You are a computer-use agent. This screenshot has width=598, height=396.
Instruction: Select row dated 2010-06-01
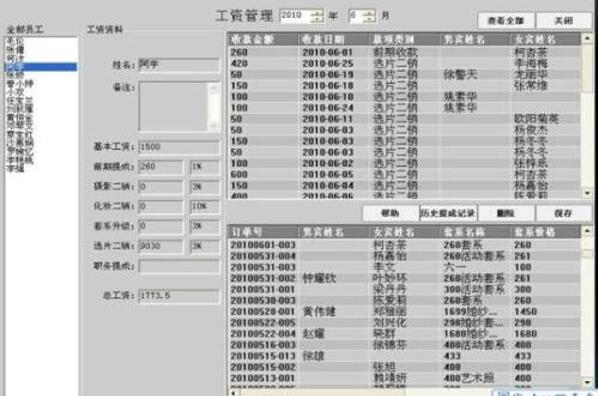[x=404, y=52]
